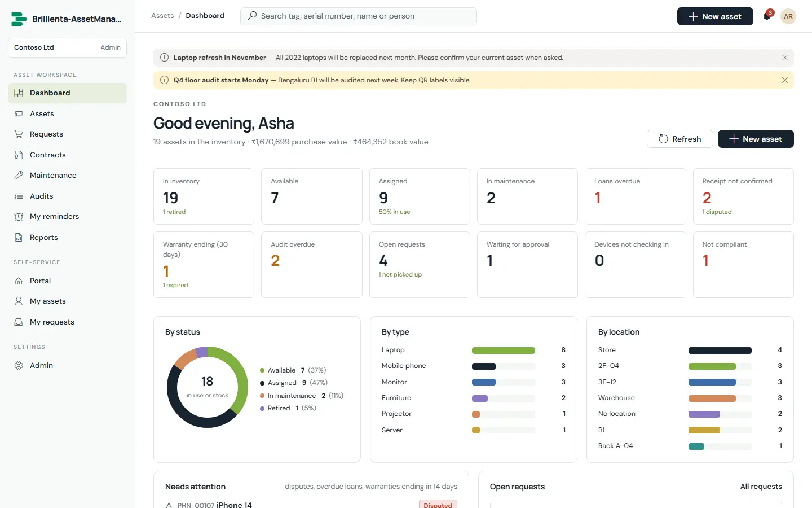Image resolution: width=812 pixels, height=508 pixels.
Task: Click the Dashboard sidebar icon
Action: [19, 93]
